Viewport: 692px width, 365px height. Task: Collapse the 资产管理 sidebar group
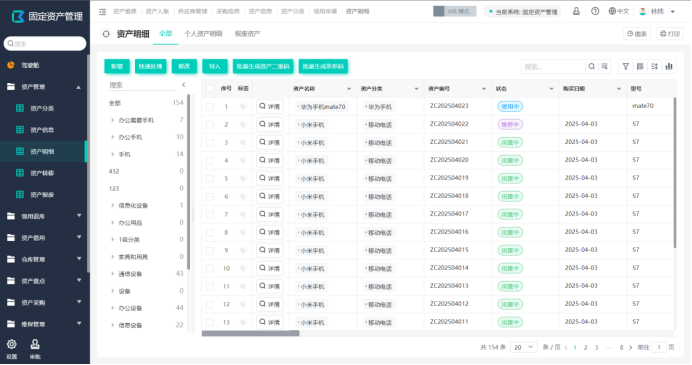[79, 87]
